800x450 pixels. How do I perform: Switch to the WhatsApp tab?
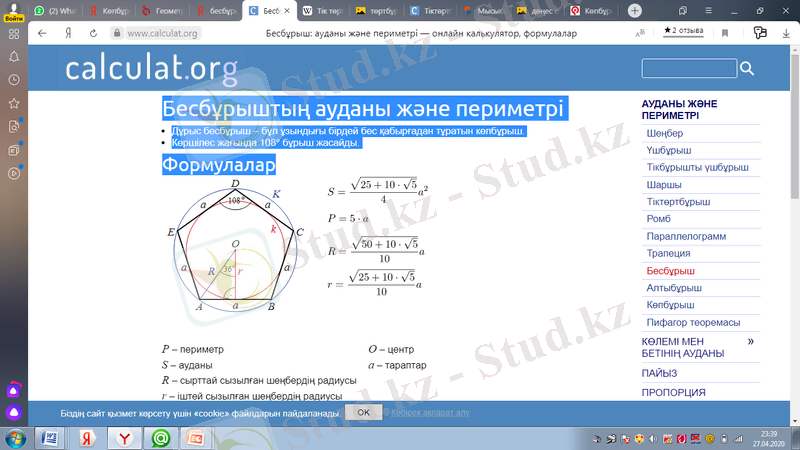[x=55, y=10]
